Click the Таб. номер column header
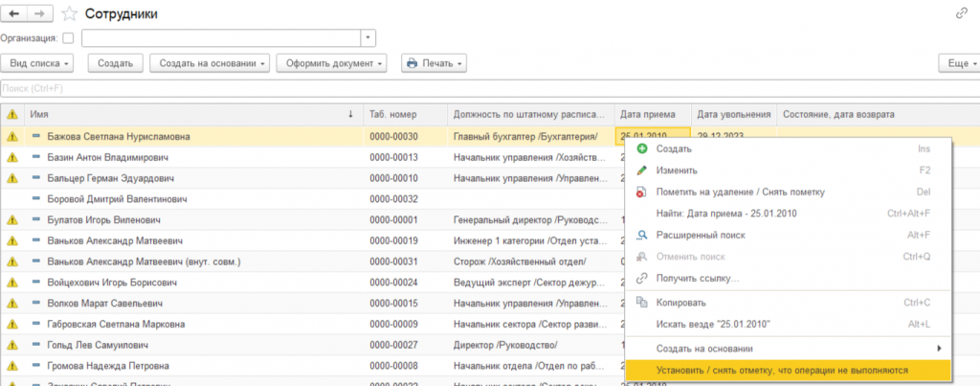Screen dimensions: 980x386 [x=406, y=115]
